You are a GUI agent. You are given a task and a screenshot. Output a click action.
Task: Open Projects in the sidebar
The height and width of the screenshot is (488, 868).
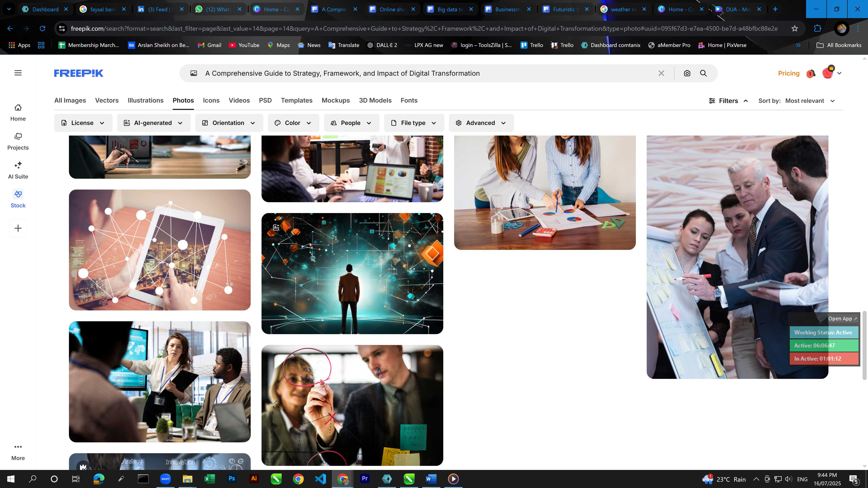pos(18,141)
